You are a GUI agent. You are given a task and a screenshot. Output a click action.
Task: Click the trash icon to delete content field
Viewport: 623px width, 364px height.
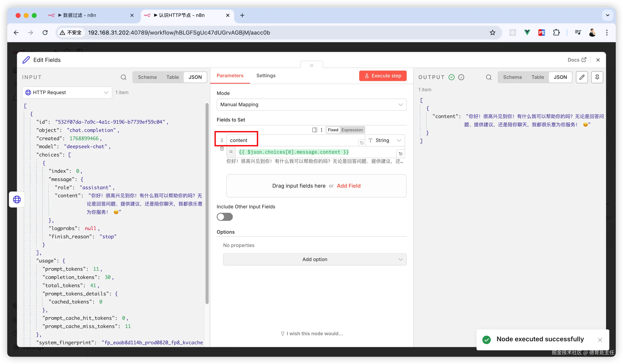click(222, 149)
